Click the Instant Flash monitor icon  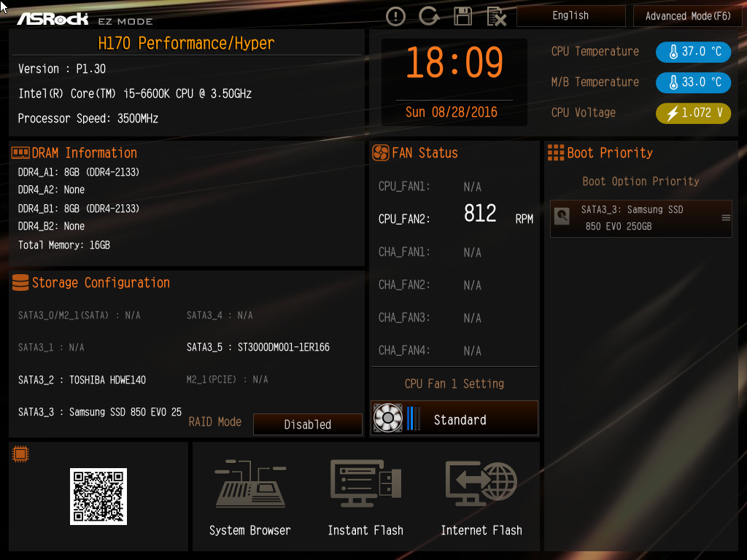click(x=366, y=483)
